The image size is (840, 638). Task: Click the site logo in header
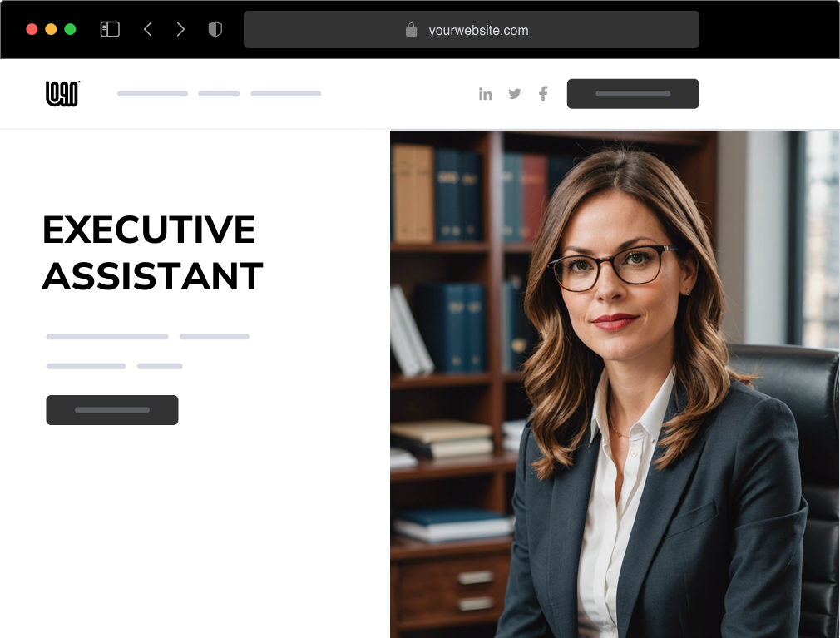tap(62, 94)
